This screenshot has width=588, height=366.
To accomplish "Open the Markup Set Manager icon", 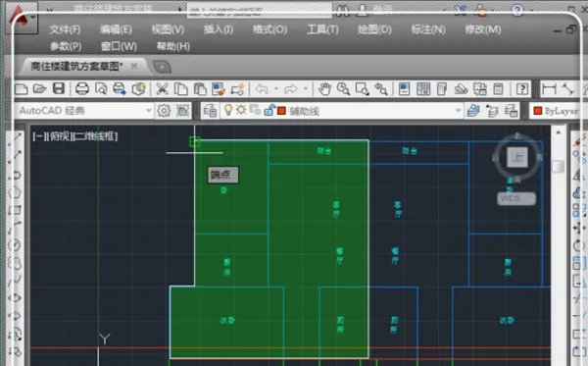I will point(480,89).
